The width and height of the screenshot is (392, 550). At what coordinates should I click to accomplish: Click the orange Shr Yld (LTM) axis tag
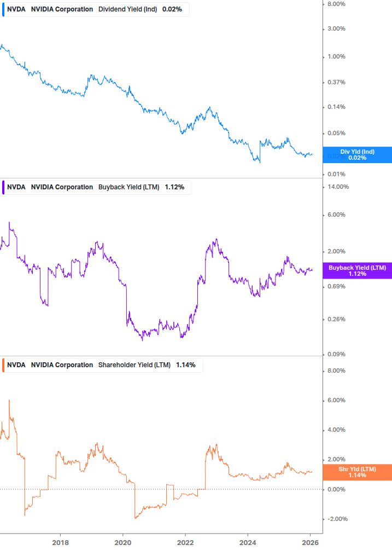click(x=357, y=472)
